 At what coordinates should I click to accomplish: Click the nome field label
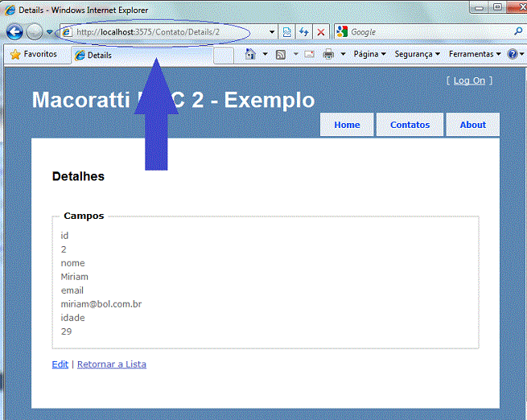72,263
